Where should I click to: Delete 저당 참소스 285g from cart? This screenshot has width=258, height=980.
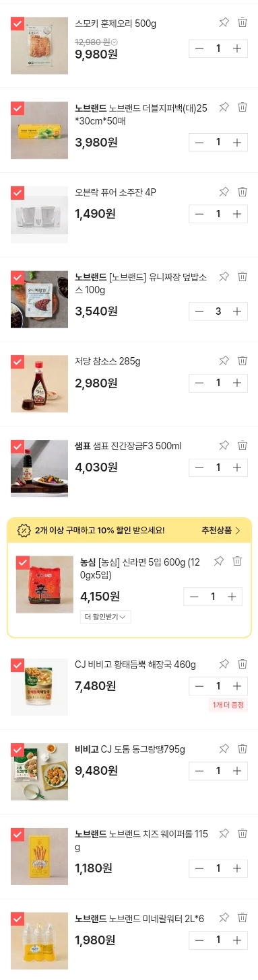[243, 361]
